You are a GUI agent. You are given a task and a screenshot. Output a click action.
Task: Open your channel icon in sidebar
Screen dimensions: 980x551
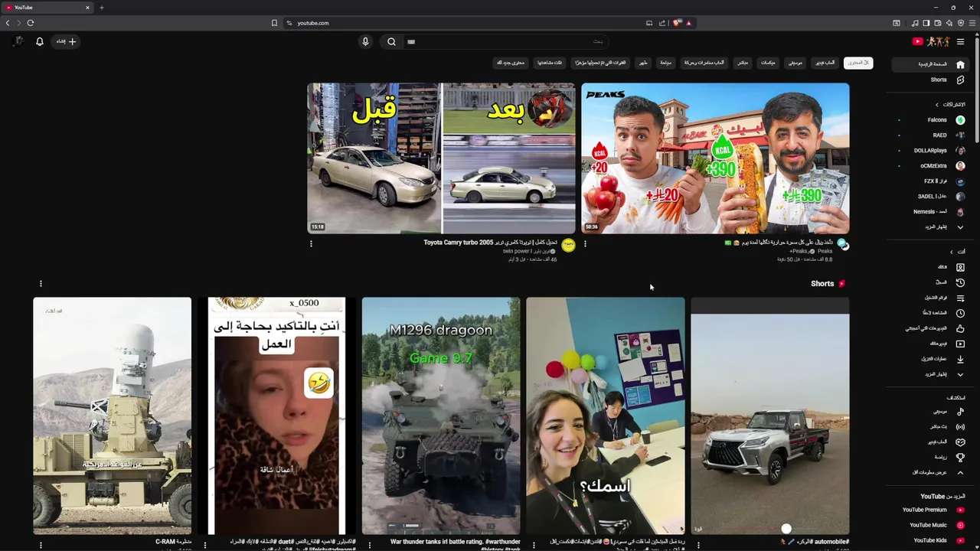960,267
